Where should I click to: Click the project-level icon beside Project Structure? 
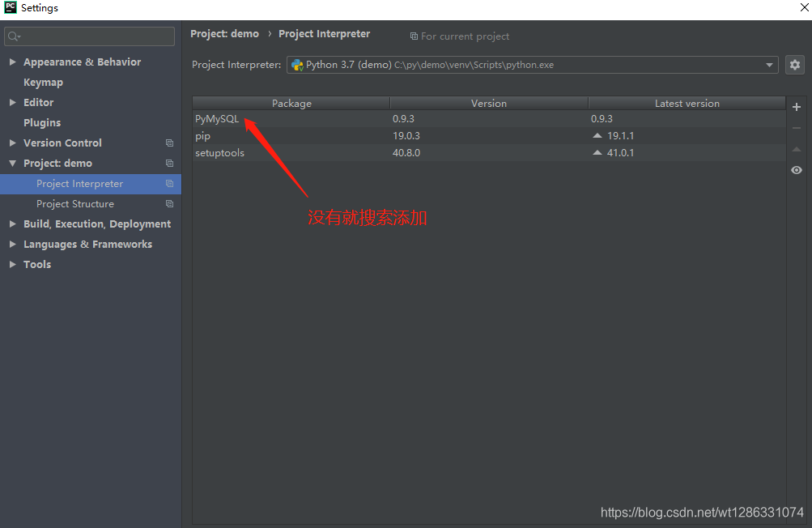[169, 203]
